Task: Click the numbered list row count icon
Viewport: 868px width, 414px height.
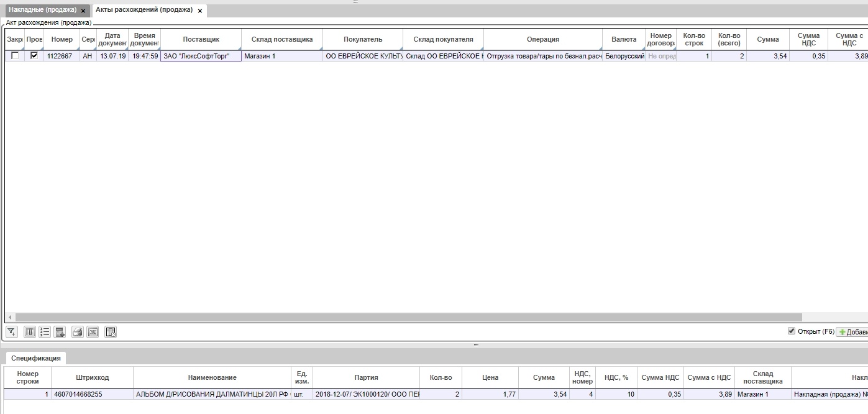Action: click(45, 333)
